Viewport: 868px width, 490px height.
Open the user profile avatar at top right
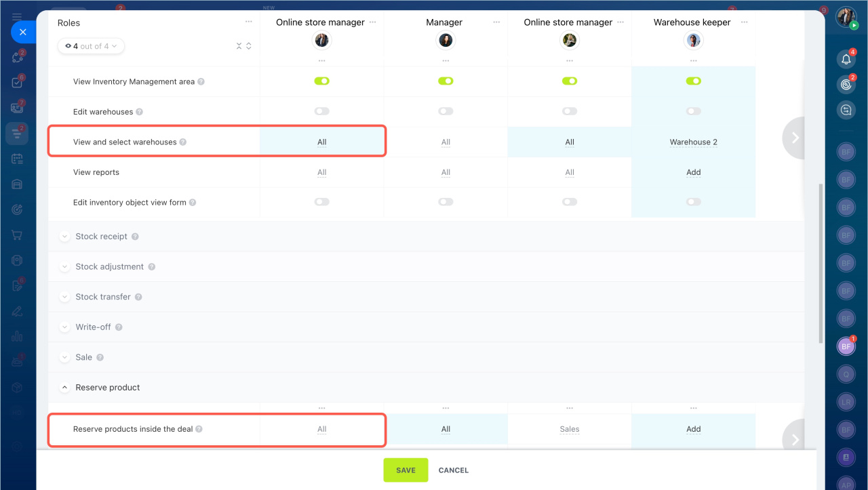(846, 17)
